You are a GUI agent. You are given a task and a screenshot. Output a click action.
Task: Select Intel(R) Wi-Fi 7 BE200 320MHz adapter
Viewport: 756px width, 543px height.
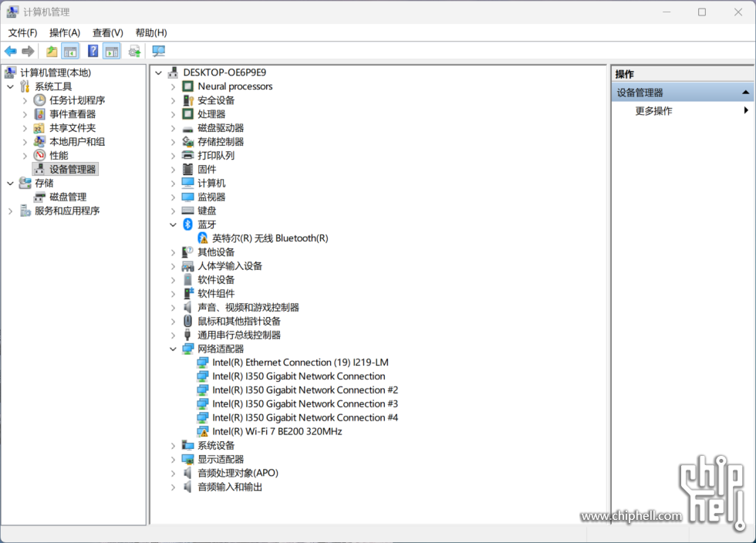click(276, 431)
